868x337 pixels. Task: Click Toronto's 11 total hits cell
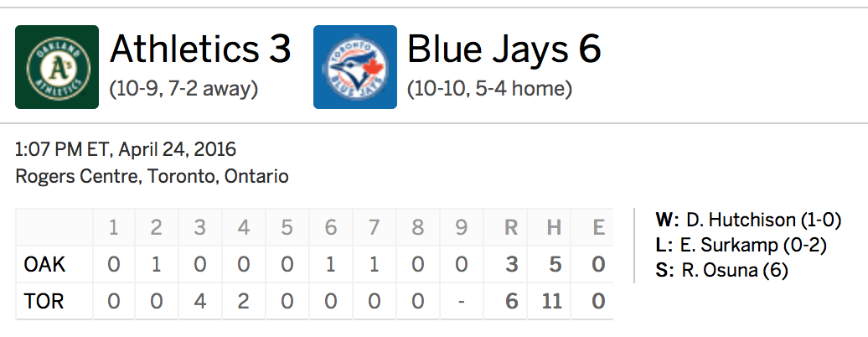pyautogui.click(x=552, y=302)
